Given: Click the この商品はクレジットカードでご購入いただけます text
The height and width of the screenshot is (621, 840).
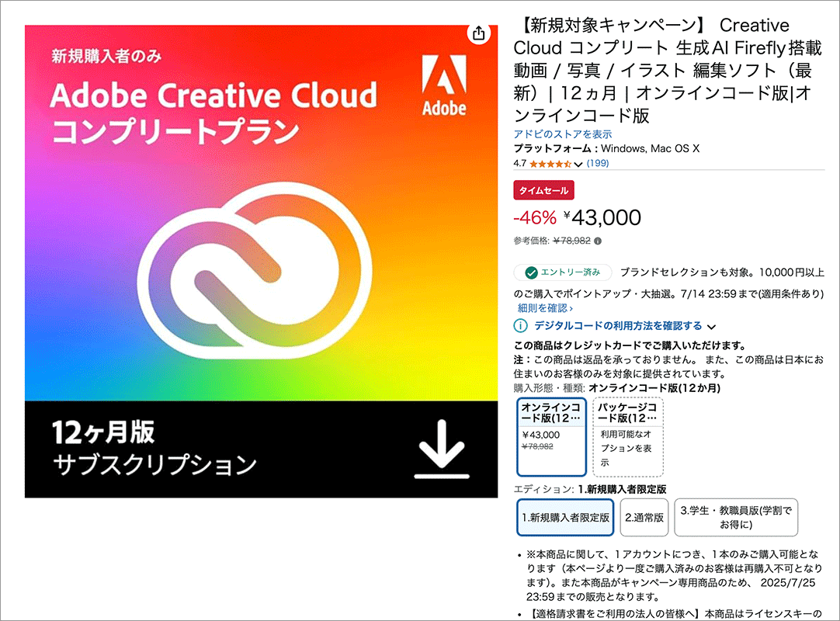Looking at the screenshot, I should pos(630,345).
